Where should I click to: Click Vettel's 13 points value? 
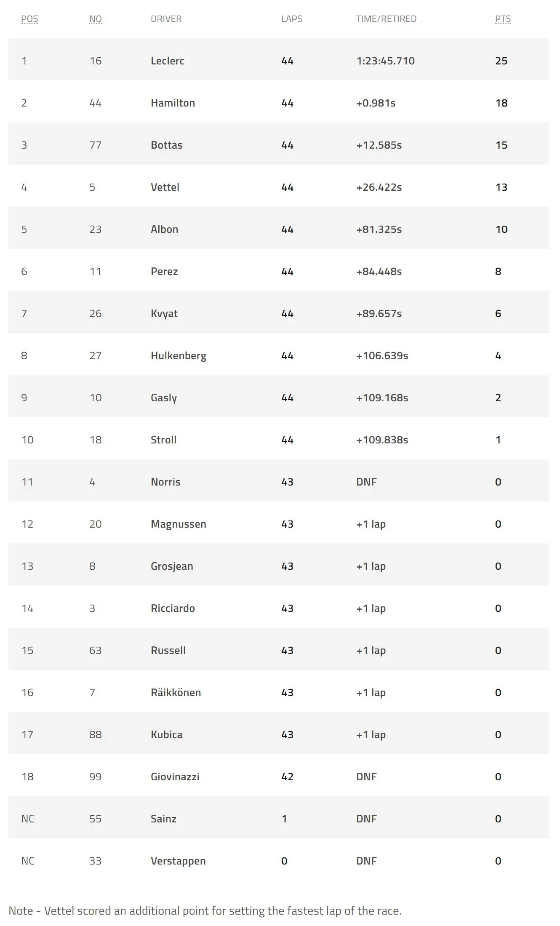[x=501, y=187]
